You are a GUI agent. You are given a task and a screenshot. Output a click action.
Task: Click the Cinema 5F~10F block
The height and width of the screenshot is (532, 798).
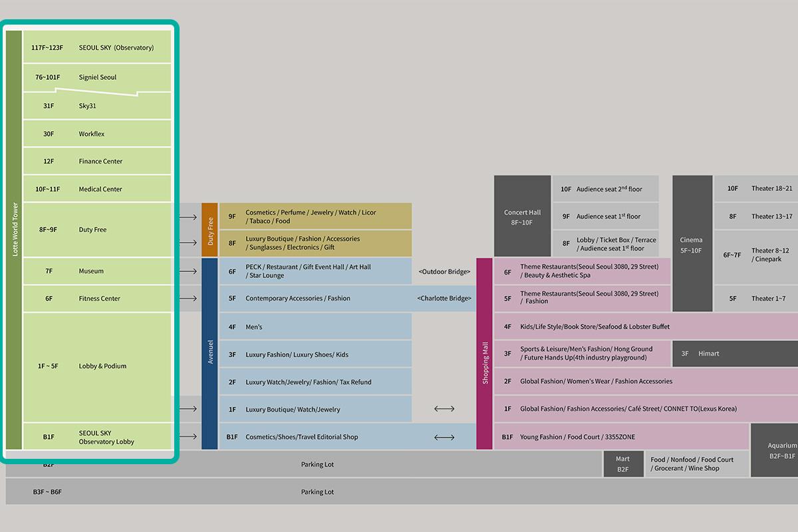point(692,243)
